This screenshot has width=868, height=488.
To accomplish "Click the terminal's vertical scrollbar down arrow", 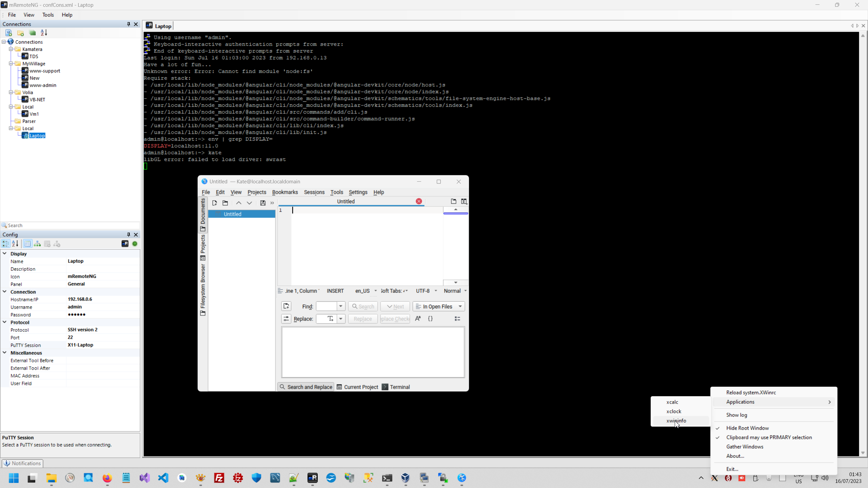I will 863,453.
